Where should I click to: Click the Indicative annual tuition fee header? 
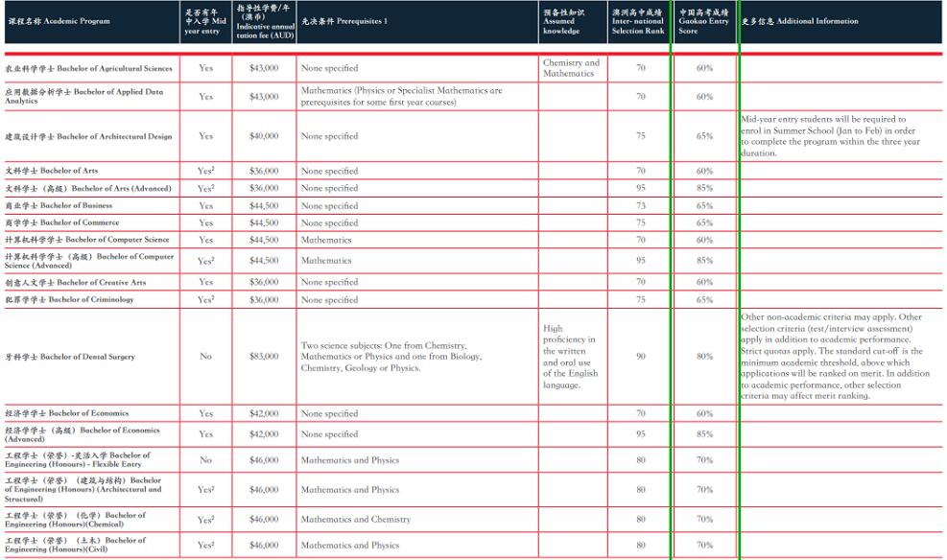264,22
